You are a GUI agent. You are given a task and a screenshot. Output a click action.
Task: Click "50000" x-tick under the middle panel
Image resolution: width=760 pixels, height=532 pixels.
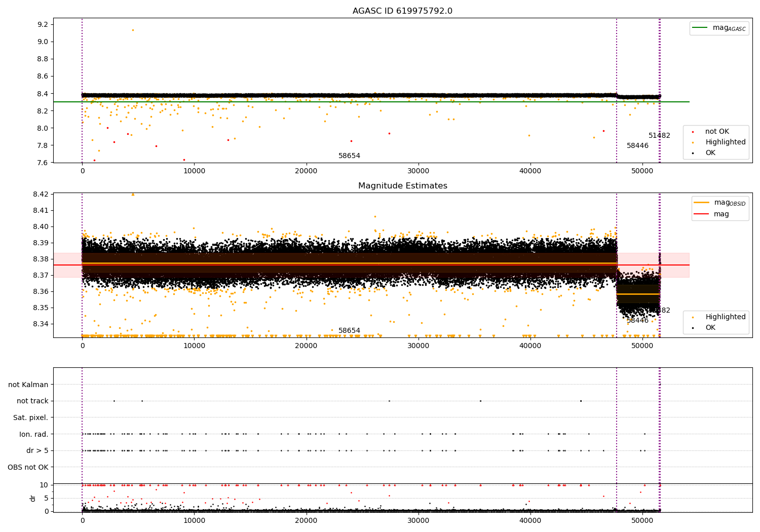(x=642, y=346)
